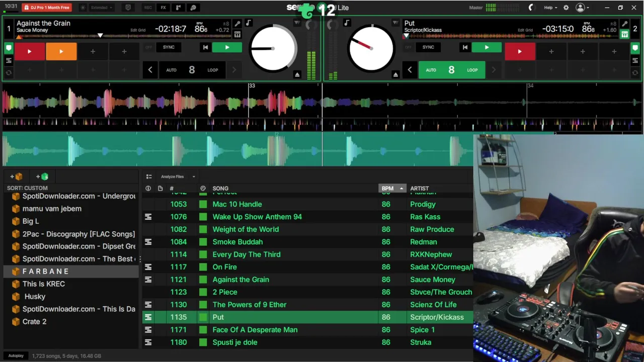
Task: Halve deck 2 loop size left arrow
Action: click(x=410, y=70)
